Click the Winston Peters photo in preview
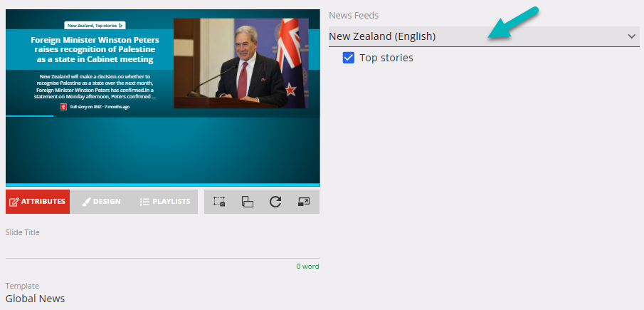The image size is (644, 310). 241,63
